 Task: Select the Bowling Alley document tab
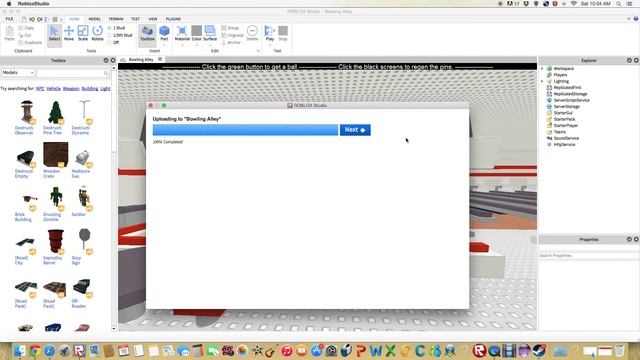pyautogui.click(x=141, y=60)
